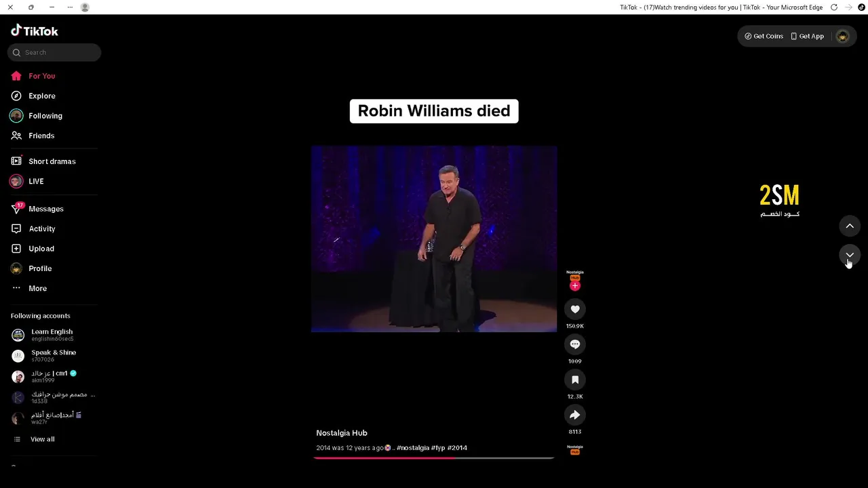Click the #nostalgia hashtag
The width and height of the screenshot is (868, 488).
(x=413, y=448)
